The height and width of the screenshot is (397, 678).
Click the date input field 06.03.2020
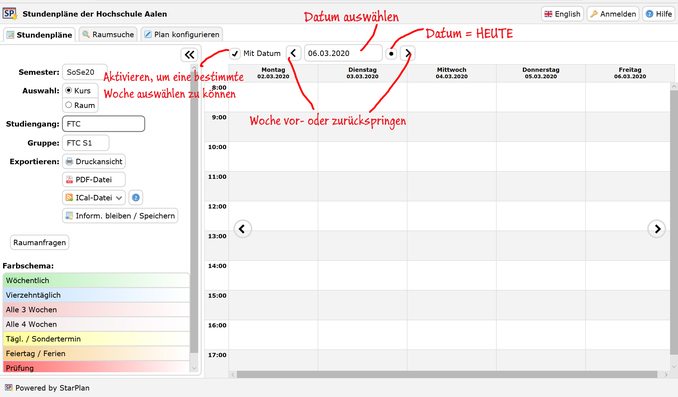click(343, 53)
